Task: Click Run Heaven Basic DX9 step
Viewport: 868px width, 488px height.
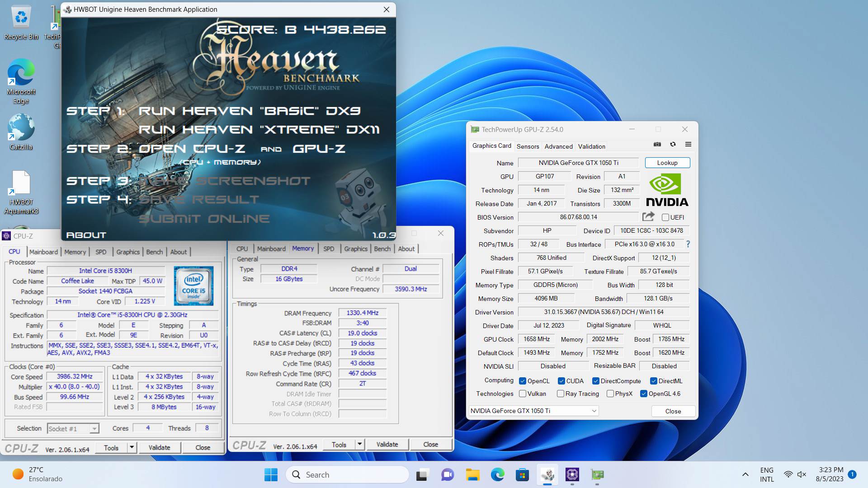Action: (249, 111)
